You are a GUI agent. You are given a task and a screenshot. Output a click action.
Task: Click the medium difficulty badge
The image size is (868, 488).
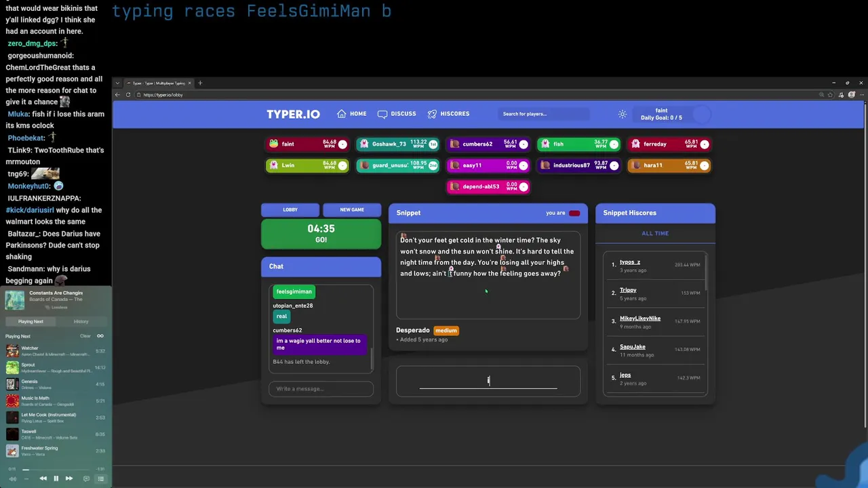(446, 330)
